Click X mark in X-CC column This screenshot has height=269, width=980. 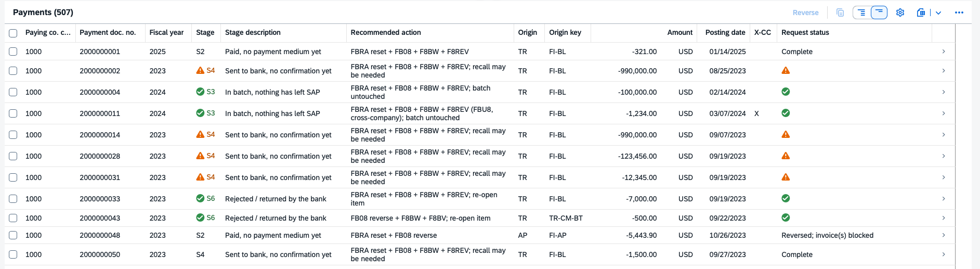[756, 113]
